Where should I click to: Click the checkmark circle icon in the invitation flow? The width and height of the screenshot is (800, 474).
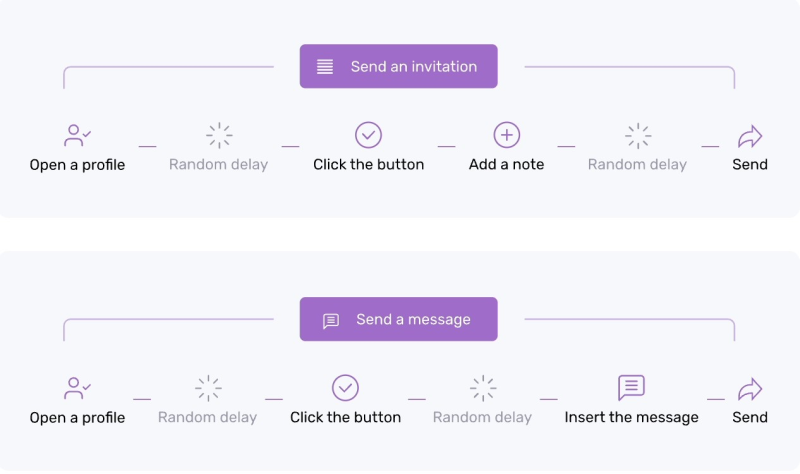pos(369,135)
